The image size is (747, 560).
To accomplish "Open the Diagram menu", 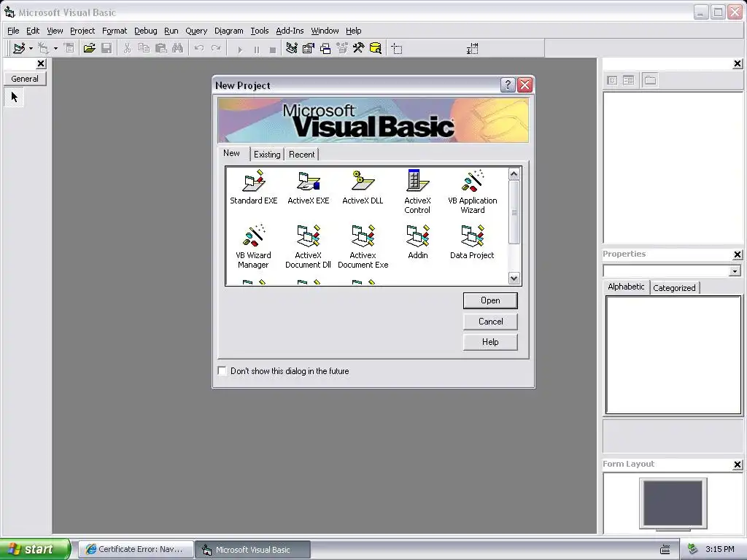I will tap(228, 31).
